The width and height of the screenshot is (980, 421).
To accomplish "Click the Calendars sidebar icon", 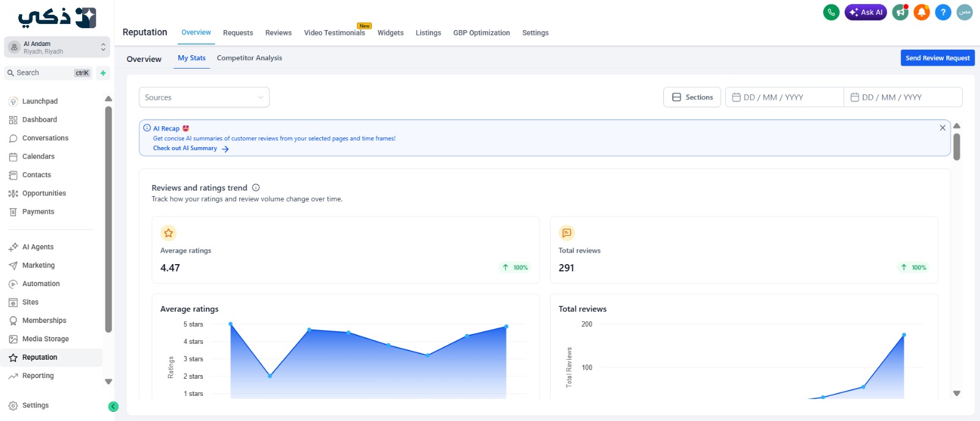I will (13, 156).
